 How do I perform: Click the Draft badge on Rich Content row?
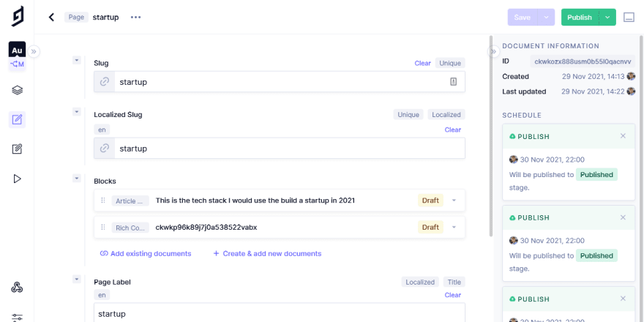pyautogui.click(x=430, y=227)
